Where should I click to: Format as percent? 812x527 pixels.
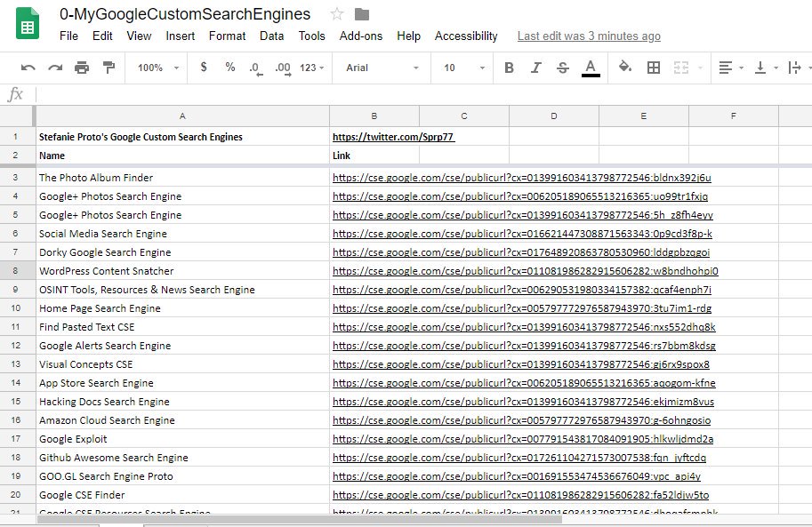coord(230,67)
